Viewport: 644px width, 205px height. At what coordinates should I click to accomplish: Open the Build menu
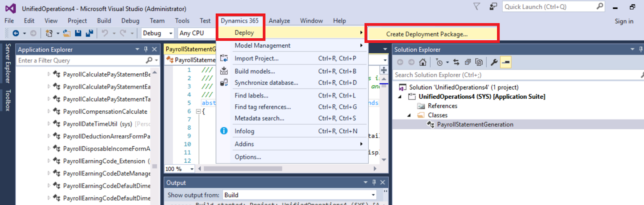[104, 21]
